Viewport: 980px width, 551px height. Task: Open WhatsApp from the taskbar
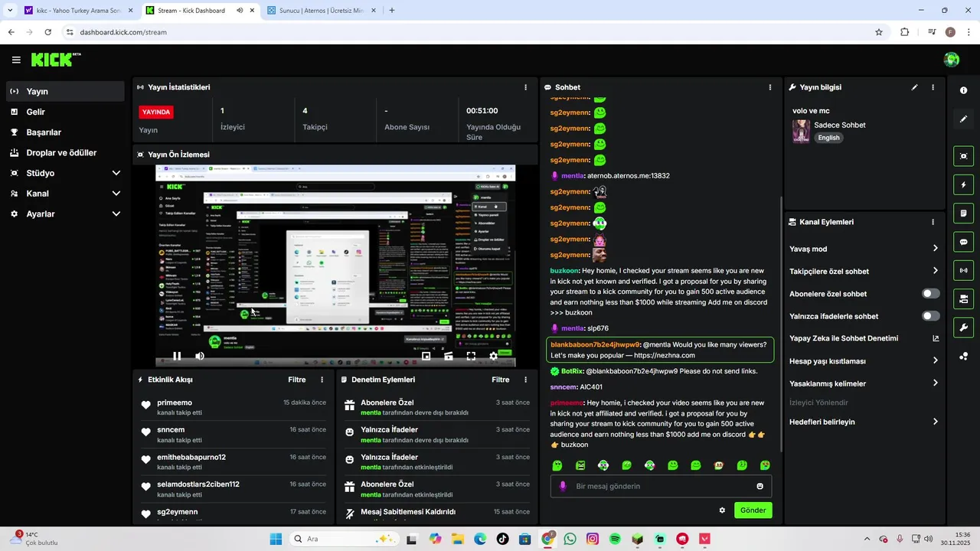tap(570, 539)
